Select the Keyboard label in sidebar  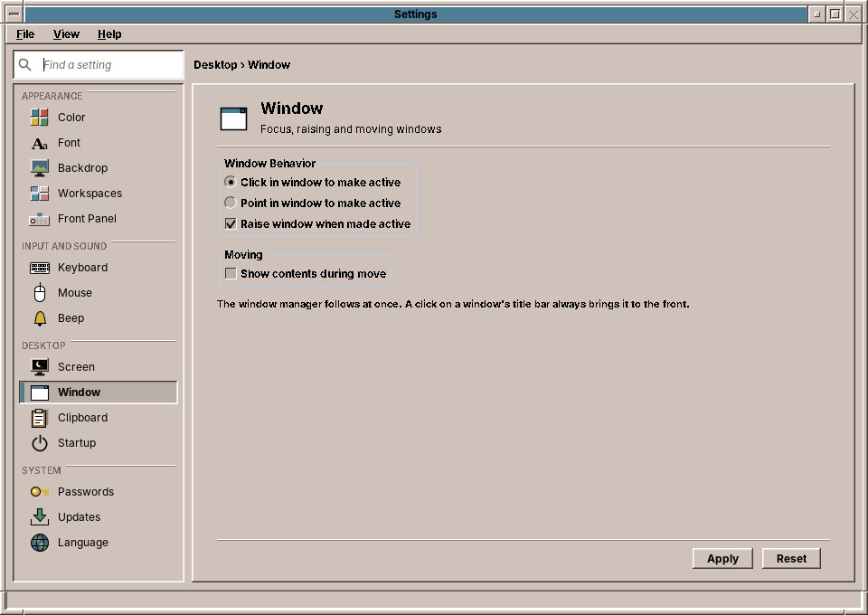coord(82,268)
